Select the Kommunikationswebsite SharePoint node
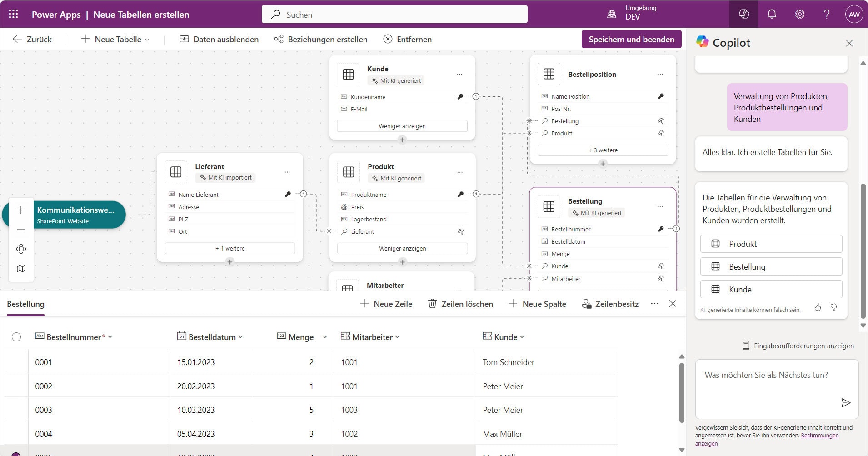Viewport: 868px width, 456px height. click(x=65, y=215)
